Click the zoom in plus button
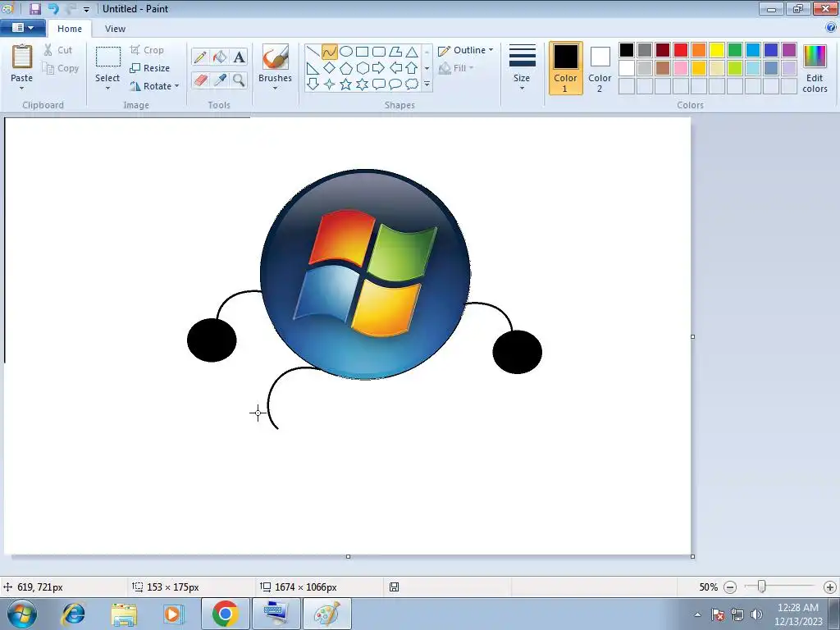The width and height of the screenshot is (840, 630). [830, 587]
